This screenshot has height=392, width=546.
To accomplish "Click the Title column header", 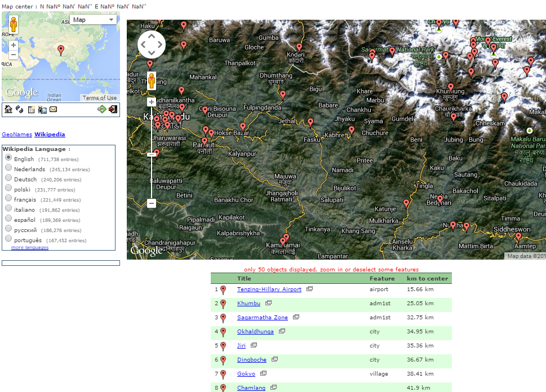I will click(244, 278).
